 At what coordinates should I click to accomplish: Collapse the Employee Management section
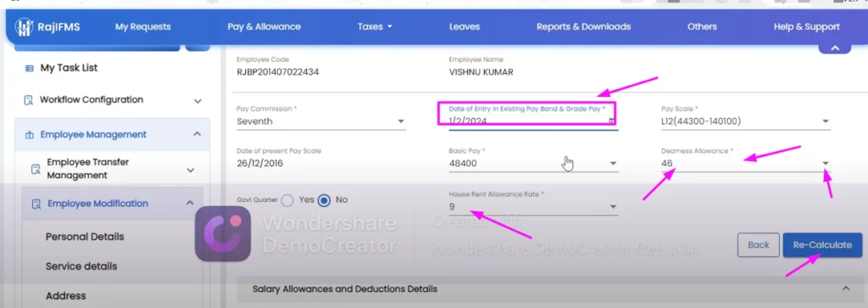[197, 134]
